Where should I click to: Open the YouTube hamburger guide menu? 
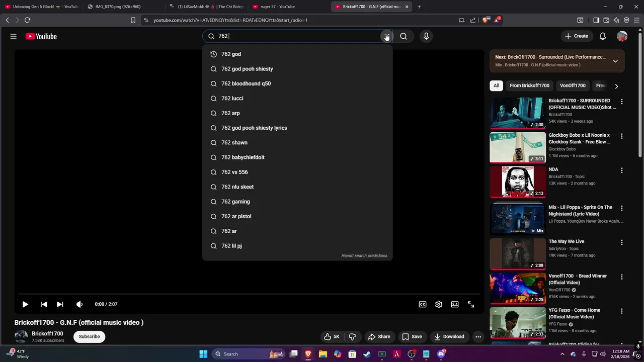(x=14, y=36)
